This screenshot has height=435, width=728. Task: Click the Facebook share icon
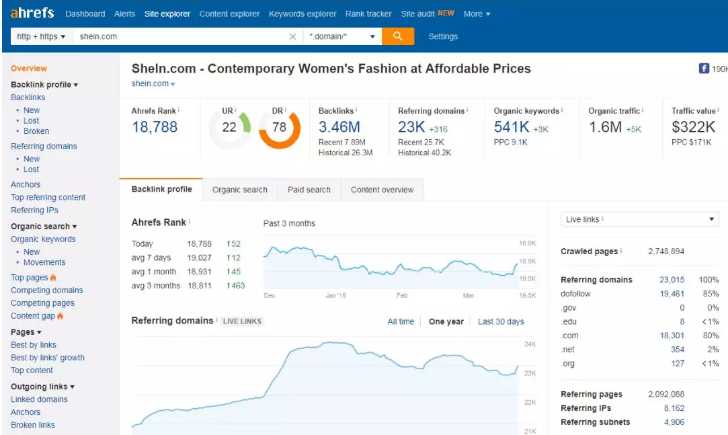704,69
